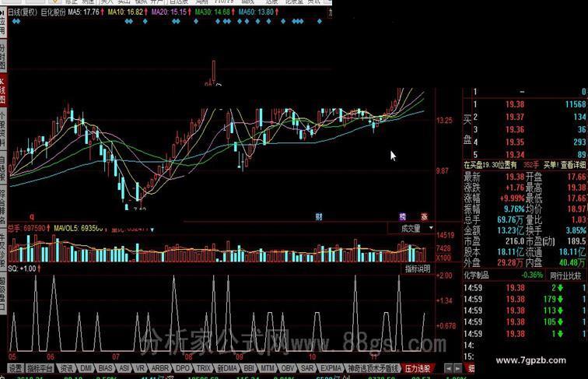The image size is (588, 379).
Task: Open the 同行业比较 industry comparison link
Action: coord(565,275)
